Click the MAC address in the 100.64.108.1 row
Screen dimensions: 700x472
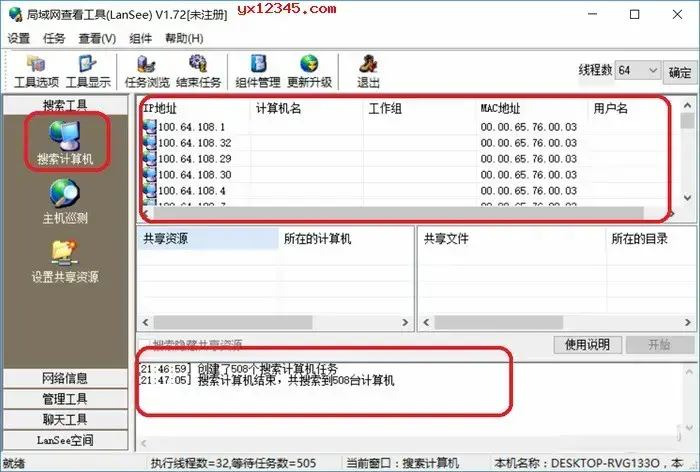[529, 127]
